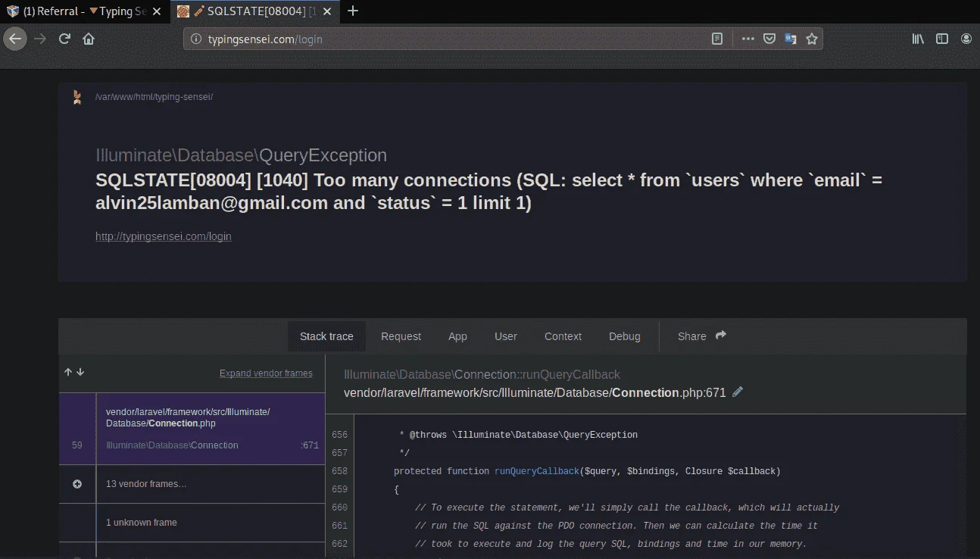
Task: Go back with the browser back arrow
Action: (16, 39)
